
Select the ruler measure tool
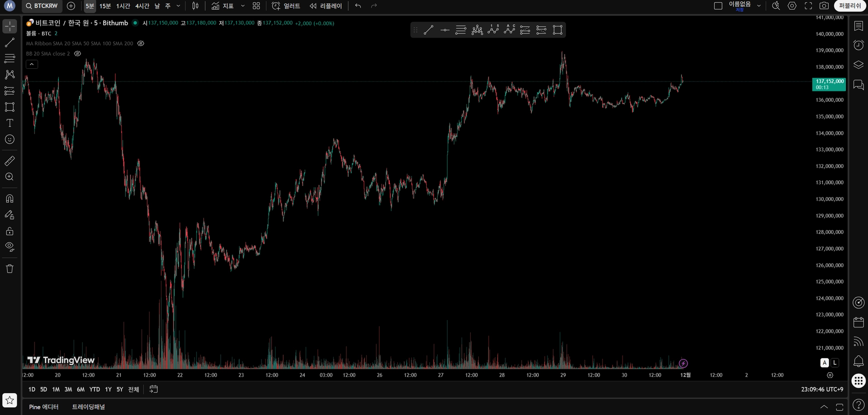tap(9, 160)
